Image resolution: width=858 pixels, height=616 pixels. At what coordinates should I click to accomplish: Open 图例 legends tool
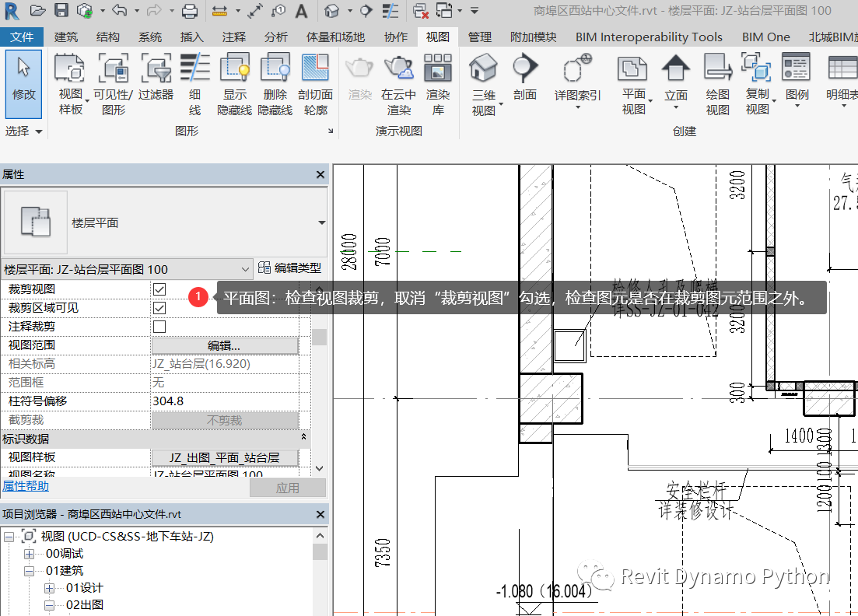pyautogui.click(x=797, y=80)
